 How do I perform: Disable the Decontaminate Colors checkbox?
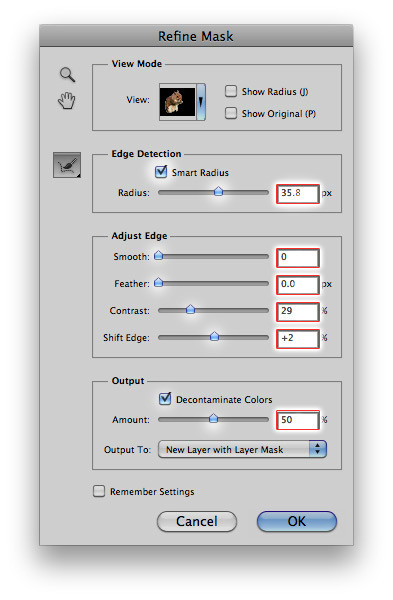165,398
